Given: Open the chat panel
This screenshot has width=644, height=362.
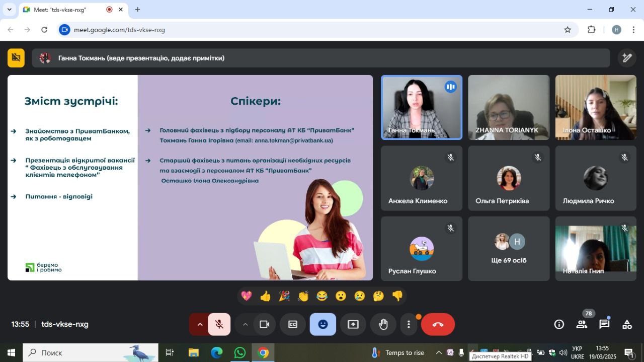Looking at the screenshot, I should coord(604,325).
